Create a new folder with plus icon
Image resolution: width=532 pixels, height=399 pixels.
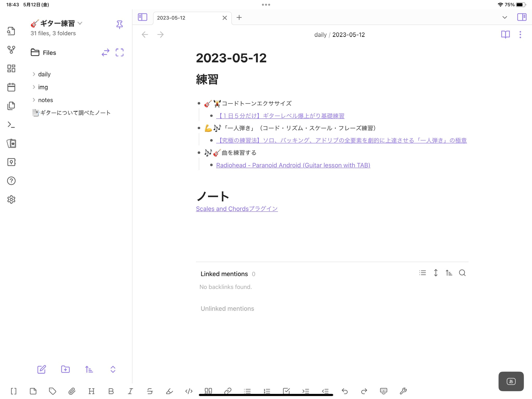click(65, 369)
